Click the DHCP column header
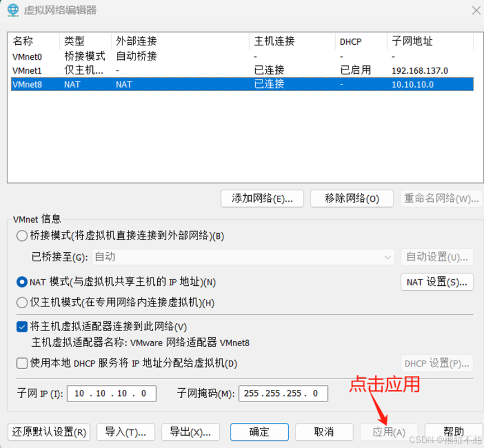The height and width of the screenshot is (448, 484). pyautogui.click(x=361, y=41)
